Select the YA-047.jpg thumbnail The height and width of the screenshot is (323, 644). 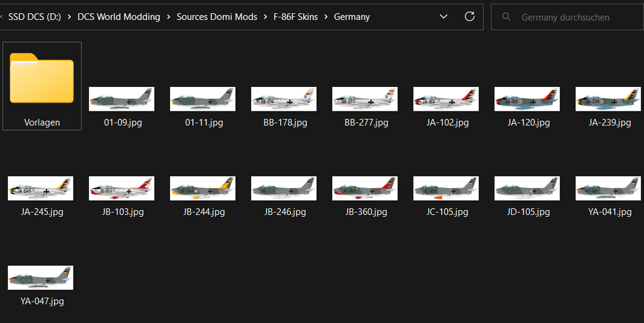pos(42,279)
